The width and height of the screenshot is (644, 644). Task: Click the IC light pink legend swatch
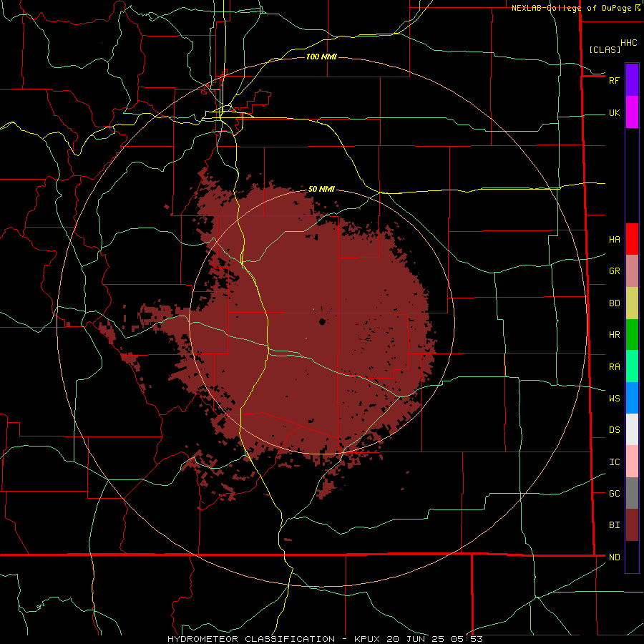632,462
